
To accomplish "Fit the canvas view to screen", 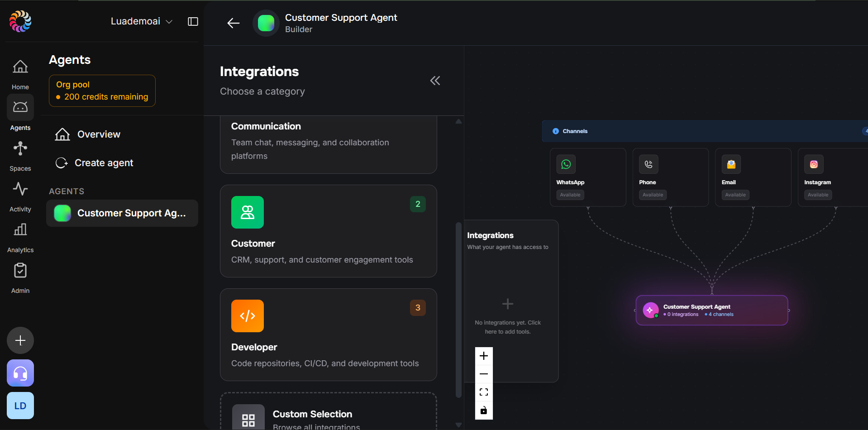I will coord(484,392).
